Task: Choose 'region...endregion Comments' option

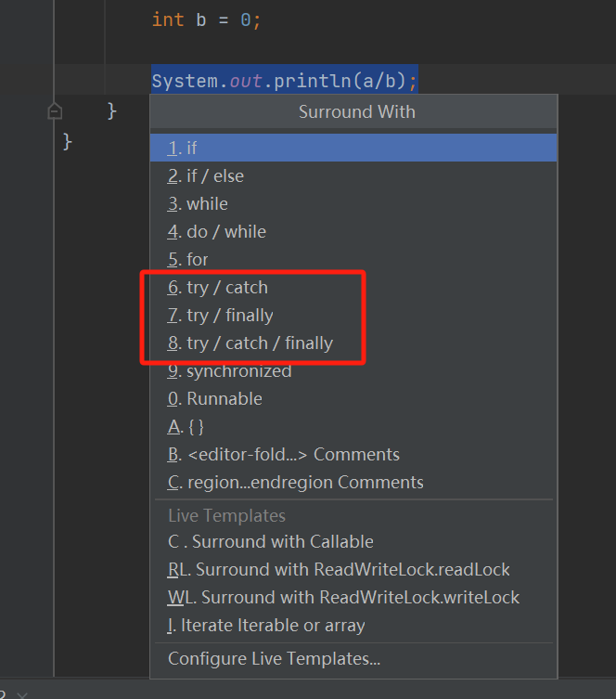Action: [296, 482]
